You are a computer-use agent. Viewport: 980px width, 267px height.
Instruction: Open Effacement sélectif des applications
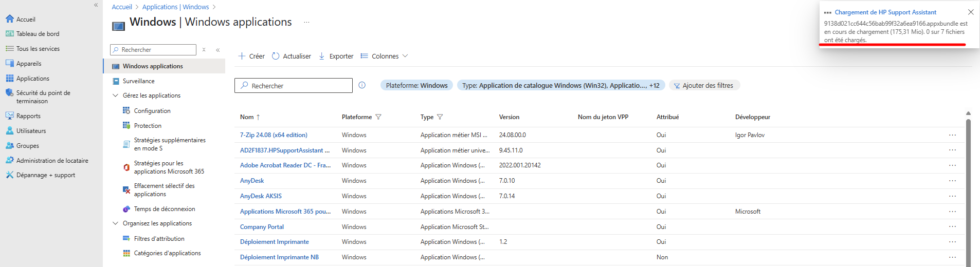pyautogui.click(x=164, y=190)
